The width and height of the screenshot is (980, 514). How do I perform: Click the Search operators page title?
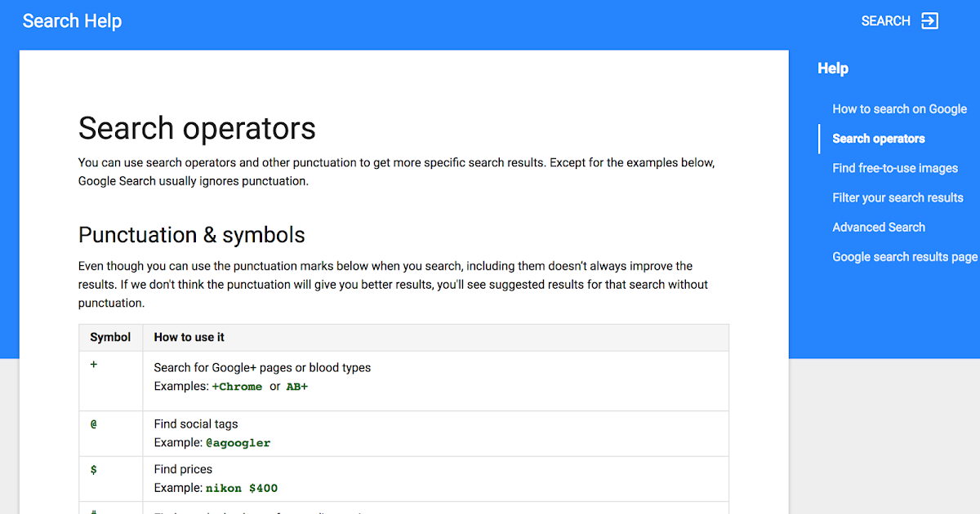(x=196, y=128)
